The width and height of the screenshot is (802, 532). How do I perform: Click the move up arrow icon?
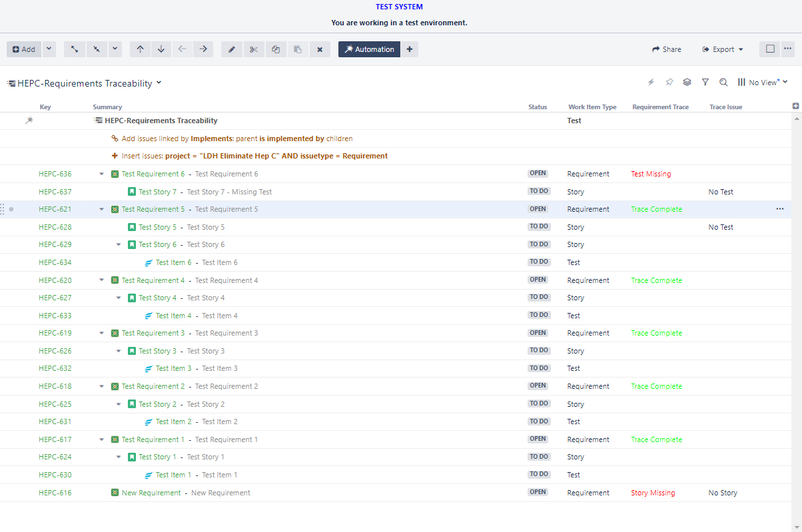pyautogui.click(x=140, y=49)
